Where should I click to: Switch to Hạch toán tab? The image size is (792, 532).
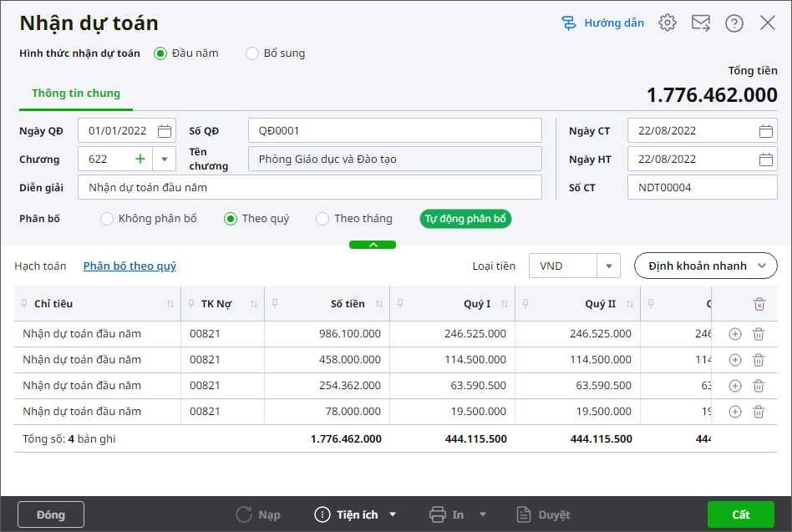pyautogui.click(x=40, y=266)
